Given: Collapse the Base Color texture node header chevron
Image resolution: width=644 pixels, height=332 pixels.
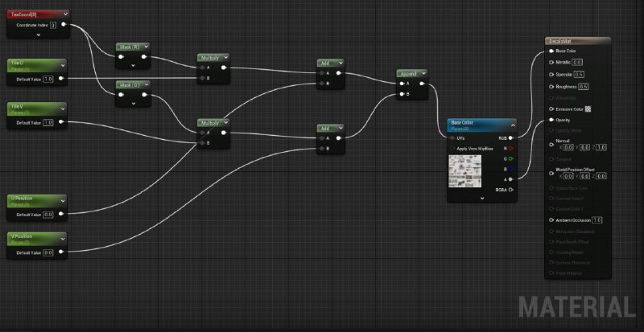Looking at the screenshot, I should point(513,125).
